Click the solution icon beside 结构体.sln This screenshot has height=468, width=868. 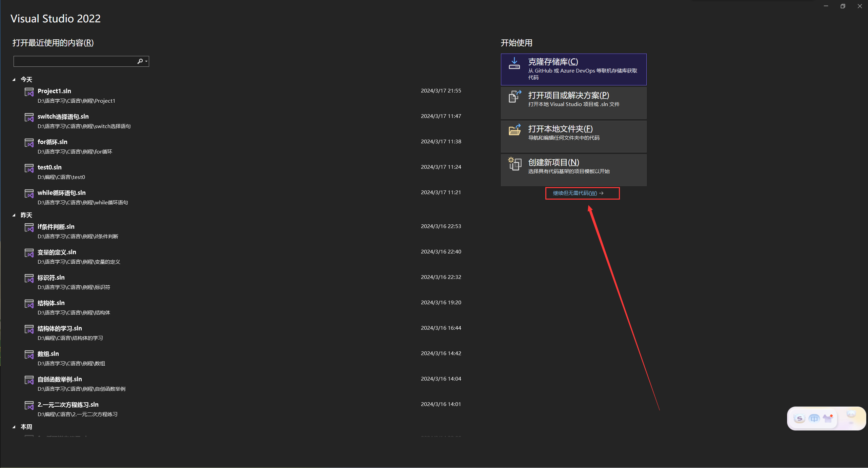[x=29, y=304]
